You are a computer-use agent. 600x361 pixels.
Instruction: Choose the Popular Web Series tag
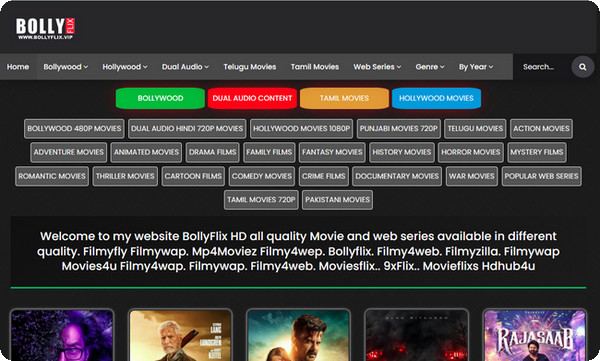click(541, 176)
